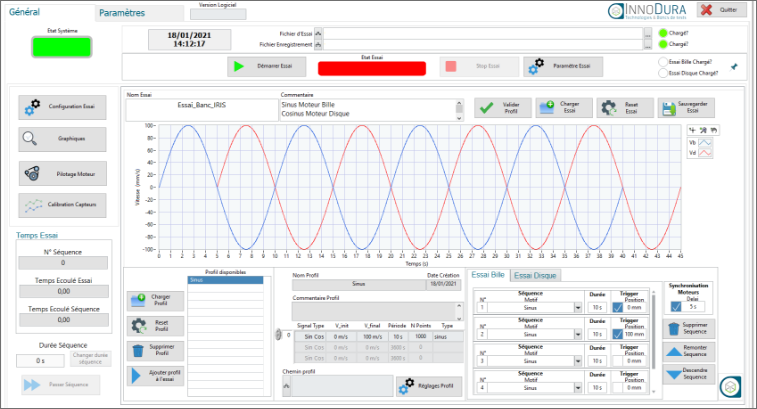Image resolution: width=757 pixels, height=409 pixels.
Task: Click the Reset Profil gear icon
Action: 139,326
